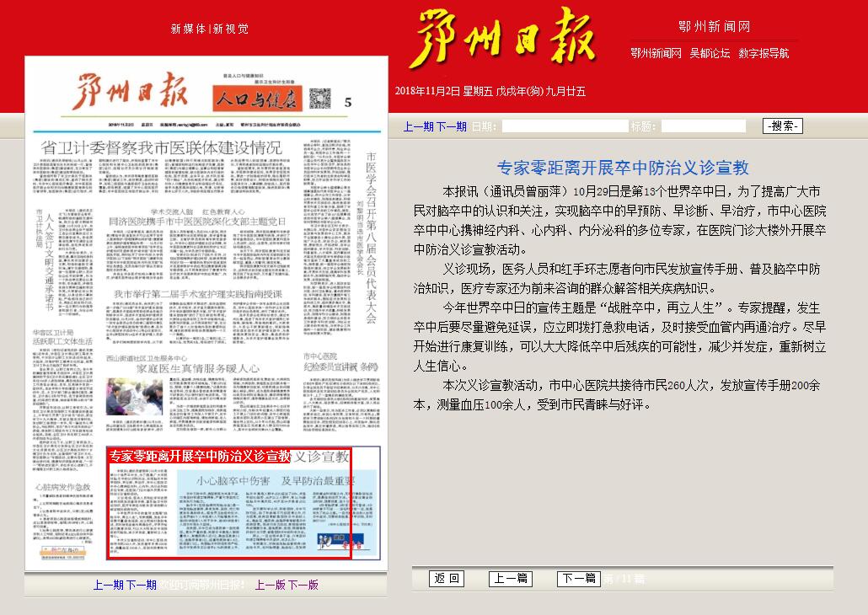Screen dimensions: 868x615
Task: Click the QR code on the newspaper page
Action: tap(320, 99)
